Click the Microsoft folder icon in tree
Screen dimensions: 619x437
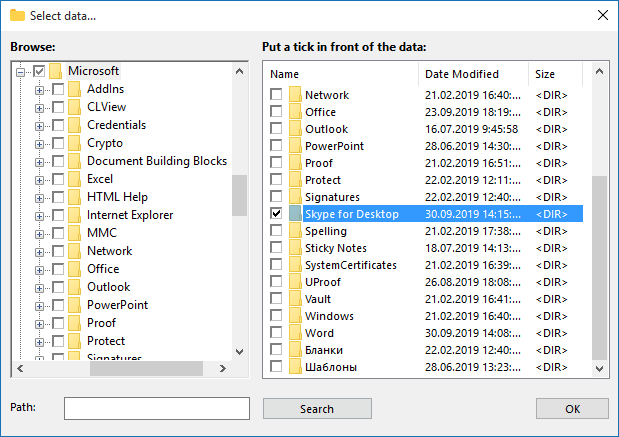55,71
